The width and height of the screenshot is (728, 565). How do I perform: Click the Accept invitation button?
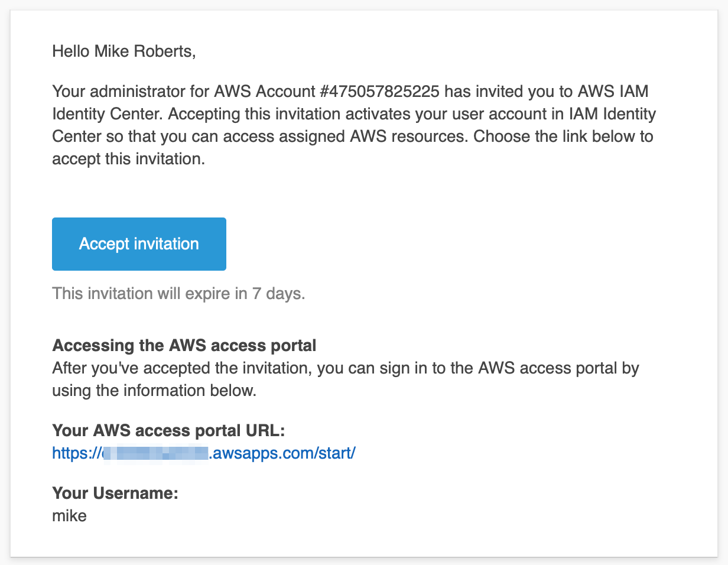139,244
